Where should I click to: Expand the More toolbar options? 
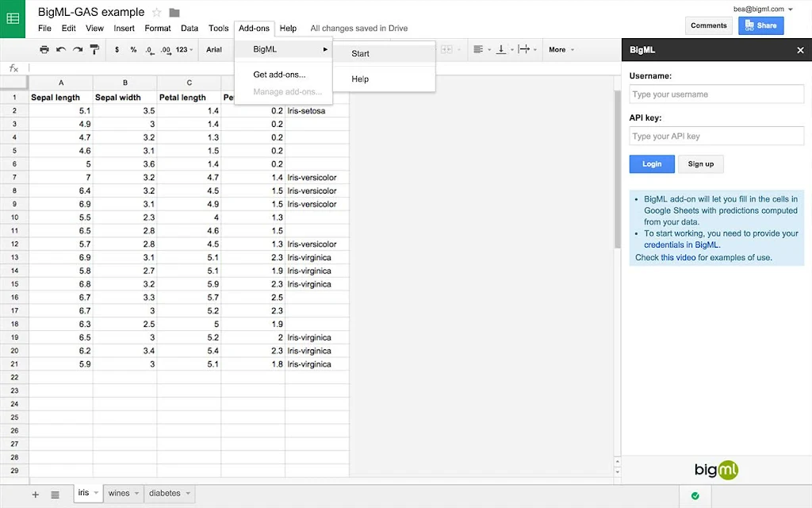(561, 50)
